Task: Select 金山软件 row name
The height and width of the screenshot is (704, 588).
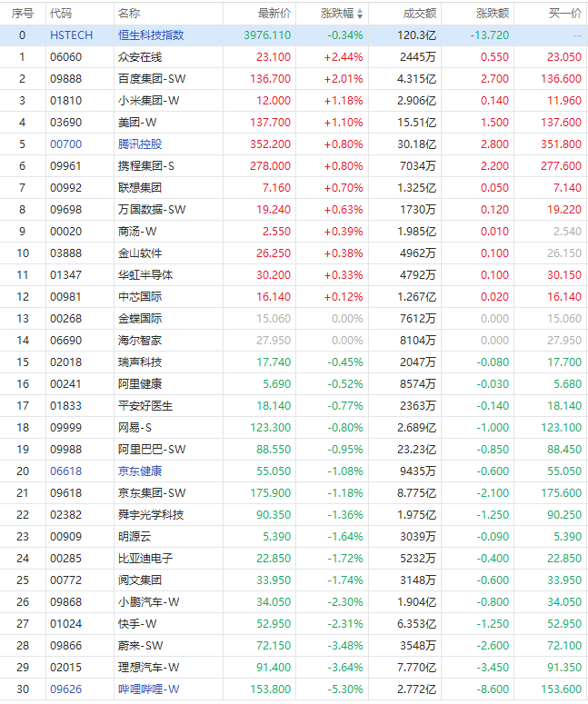Action: [140, 253]
